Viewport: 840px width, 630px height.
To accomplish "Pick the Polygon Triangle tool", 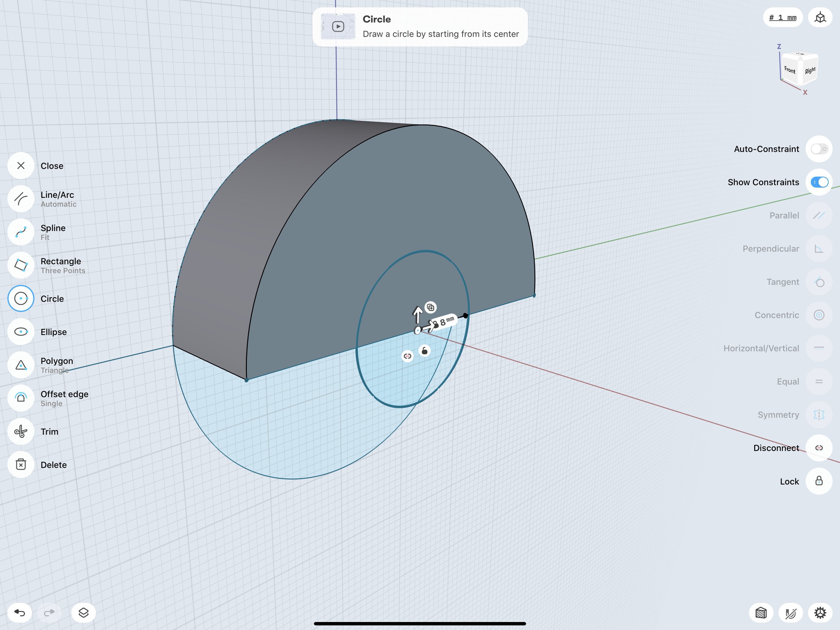I will 21,365.
